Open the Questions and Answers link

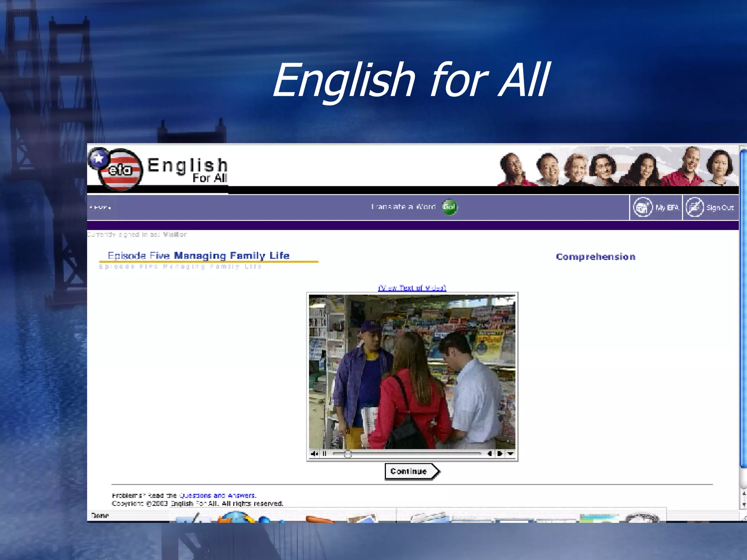[217, 495]
